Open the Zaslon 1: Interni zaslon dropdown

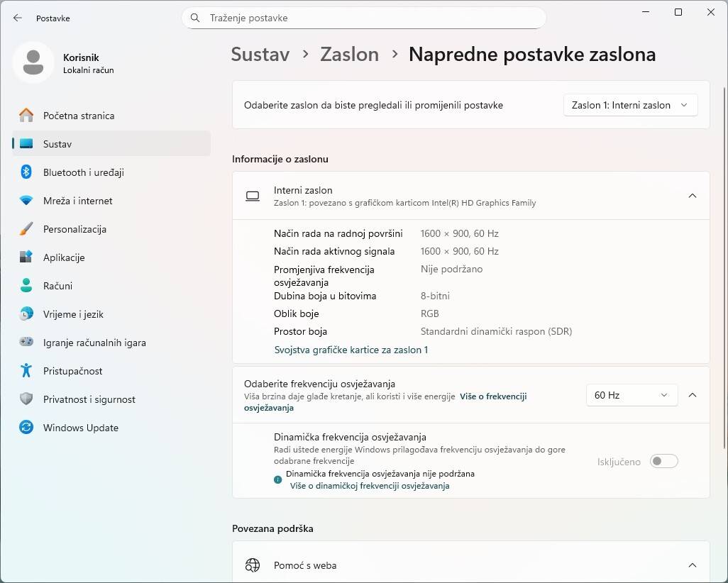pos(630,105)
